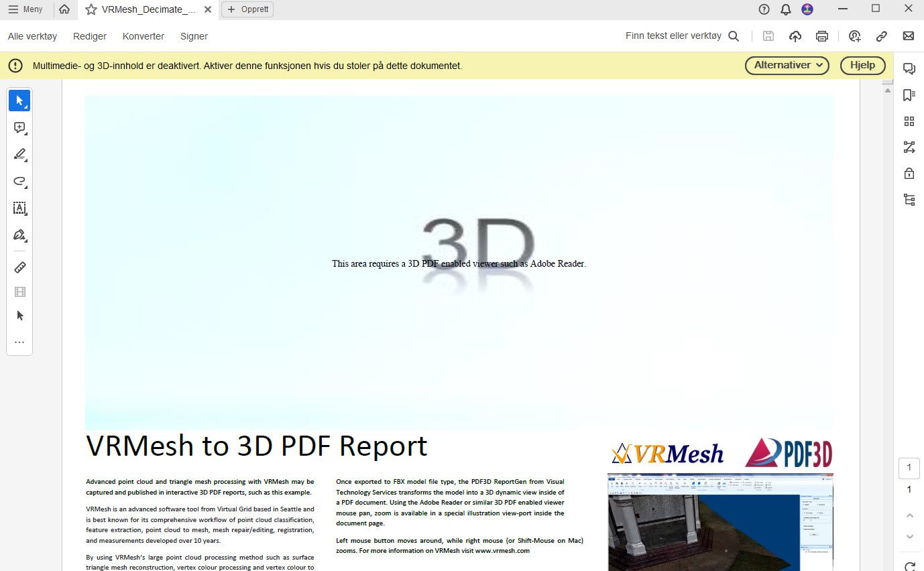The image size is (924, 571).
Task: View document security settings via lock icon
Action: [909, 173]
